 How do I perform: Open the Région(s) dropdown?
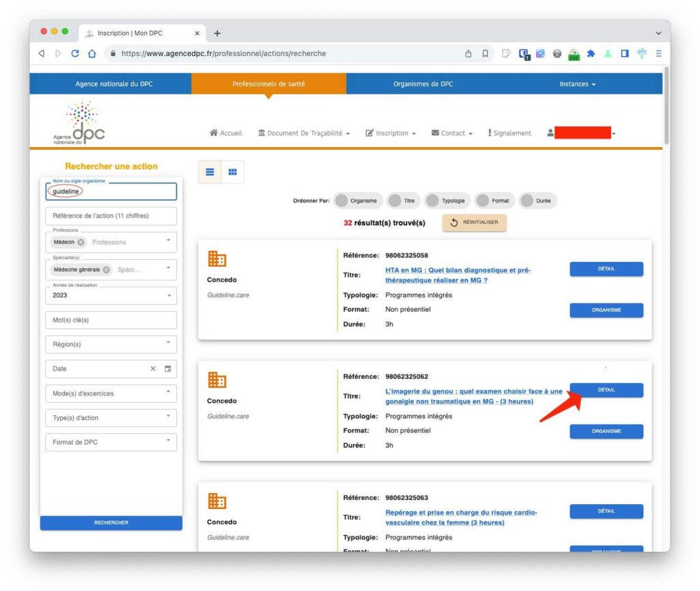[111, 344]
